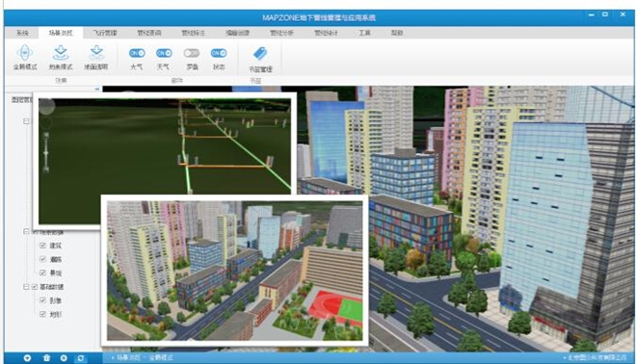Switch to the 飞行管理 tab
636x364 pixels.
[105, 33]
